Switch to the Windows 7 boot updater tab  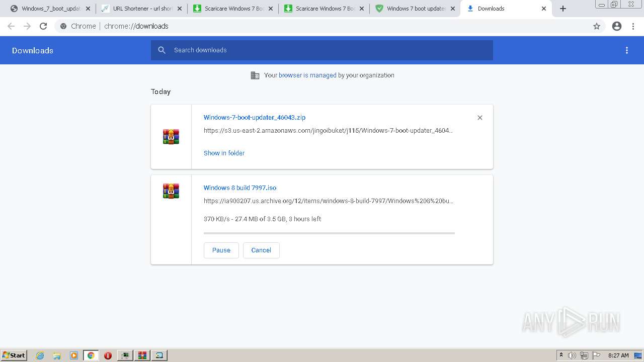pos(416,9)
